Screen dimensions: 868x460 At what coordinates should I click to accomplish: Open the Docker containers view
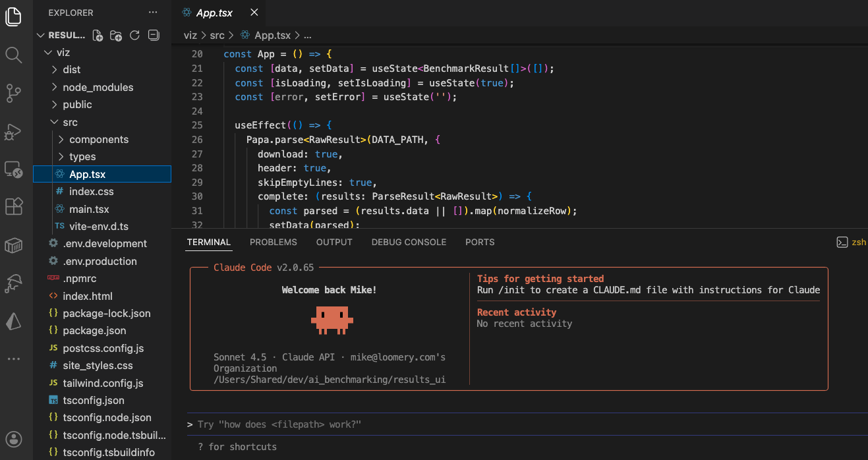[x=14, y=245]
